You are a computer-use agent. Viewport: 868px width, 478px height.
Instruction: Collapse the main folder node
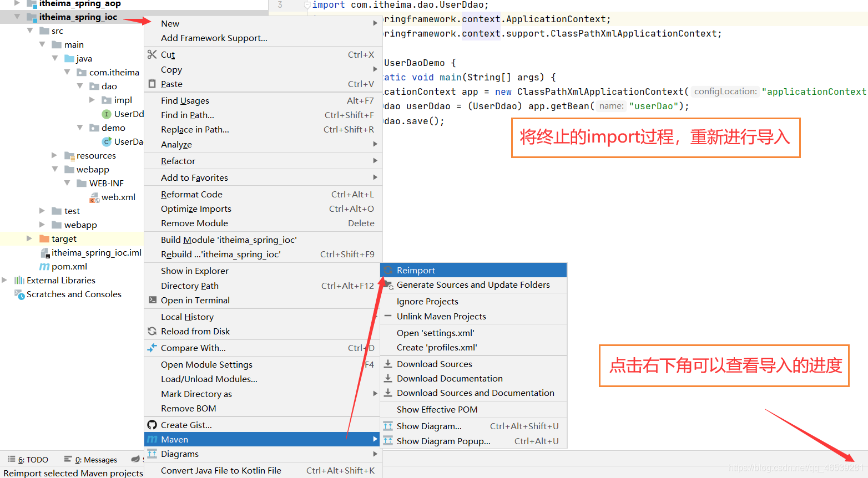42,44
